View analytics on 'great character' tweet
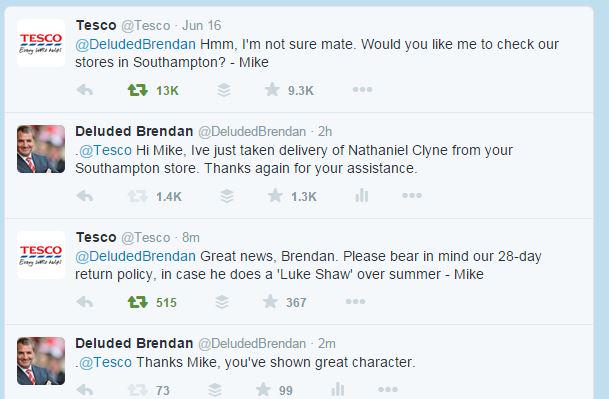Screen dimensions: 609x399 pos(338,389)
